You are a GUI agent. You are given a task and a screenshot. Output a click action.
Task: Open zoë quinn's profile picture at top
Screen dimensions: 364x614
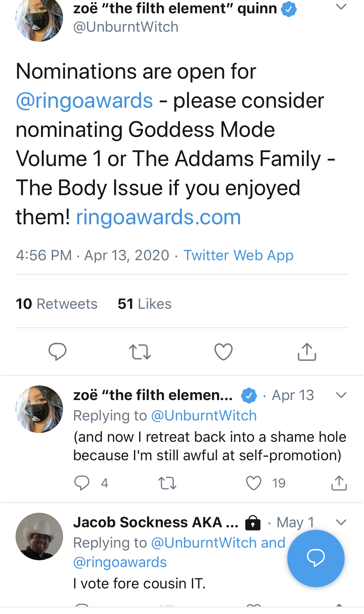[x=39, y=19]
